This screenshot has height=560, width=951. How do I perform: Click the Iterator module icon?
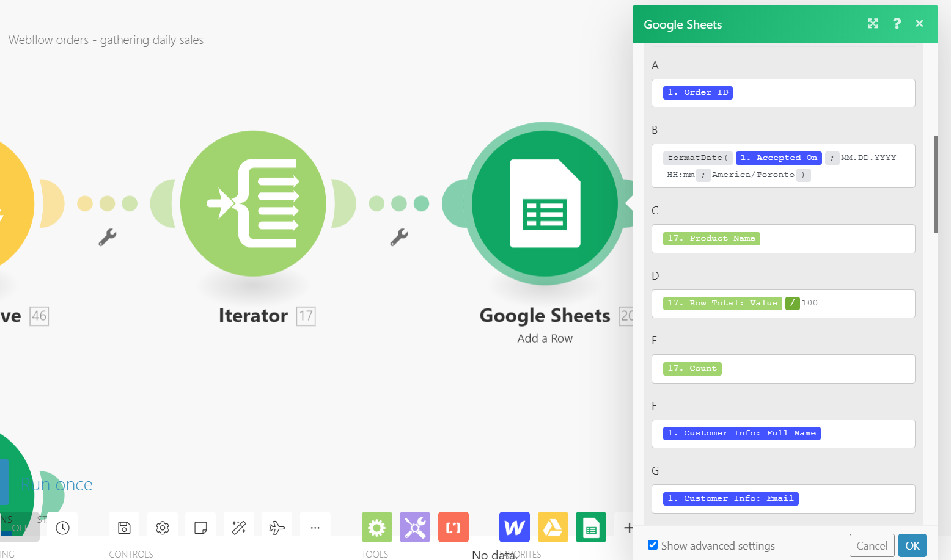pos(253,203)
